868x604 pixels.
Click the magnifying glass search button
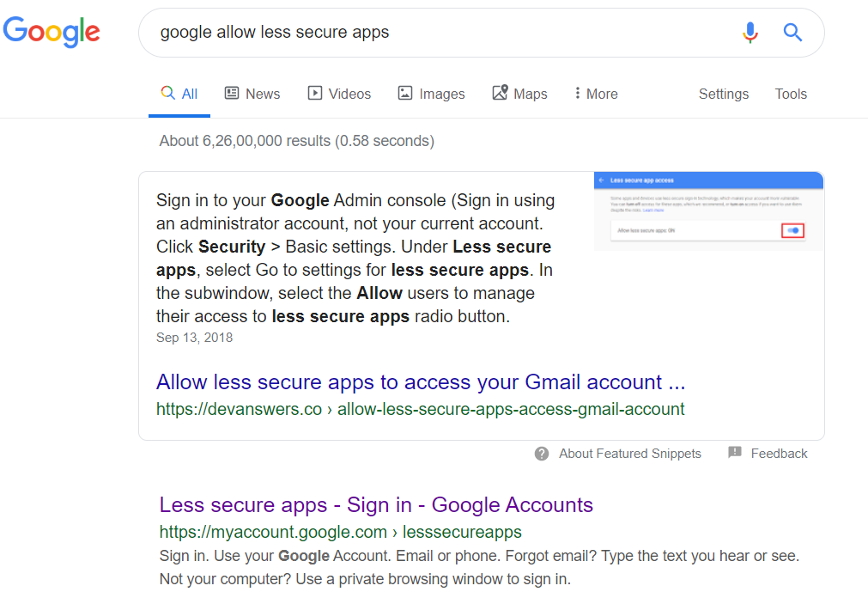(792, 33)
